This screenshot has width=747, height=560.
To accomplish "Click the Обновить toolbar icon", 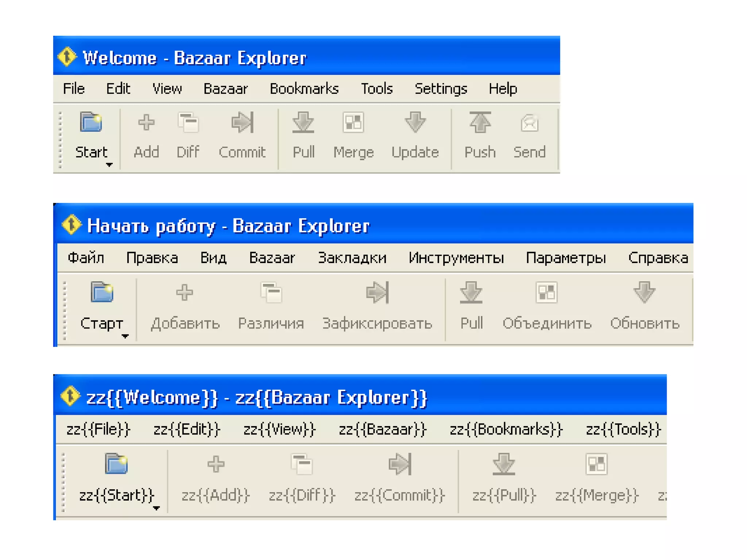I will (644, 293).
